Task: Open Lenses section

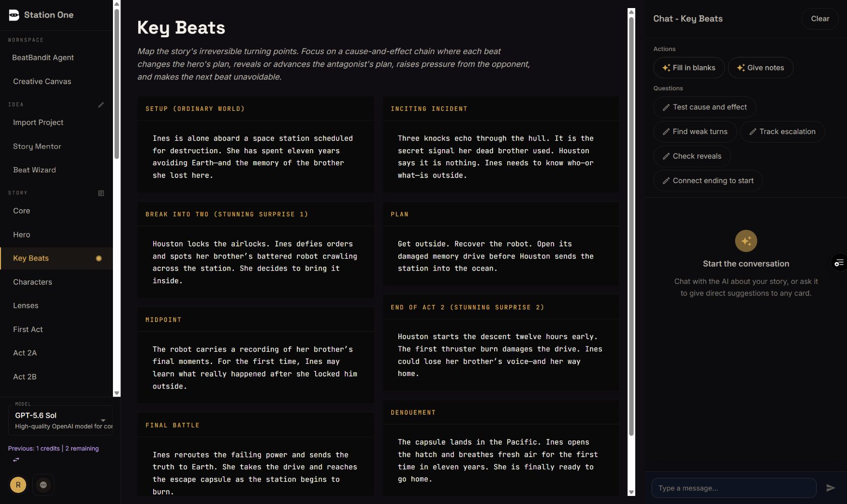Action: click(x=56, y=305)
